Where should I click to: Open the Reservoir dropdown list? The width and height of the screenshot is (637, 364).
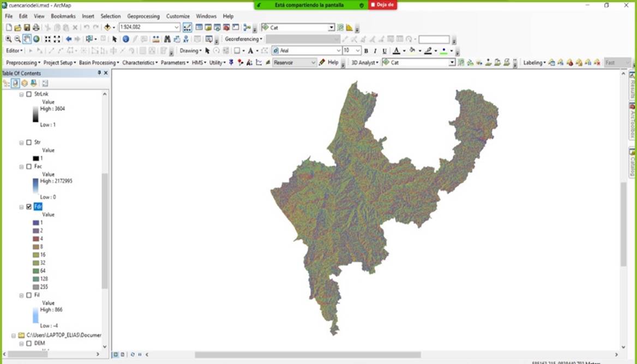(313, 63)
